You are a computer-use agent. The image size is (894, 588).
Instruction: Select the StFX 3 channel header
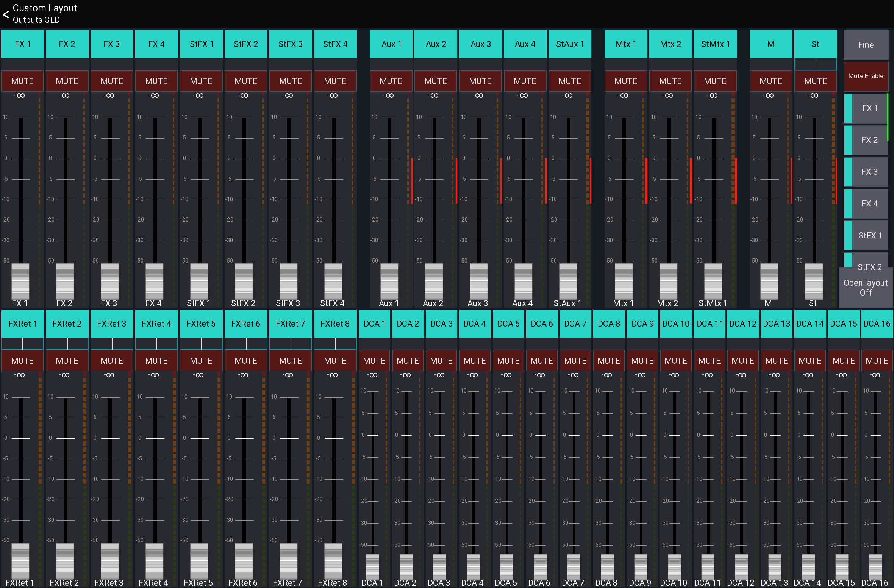(x=291, y=44)
